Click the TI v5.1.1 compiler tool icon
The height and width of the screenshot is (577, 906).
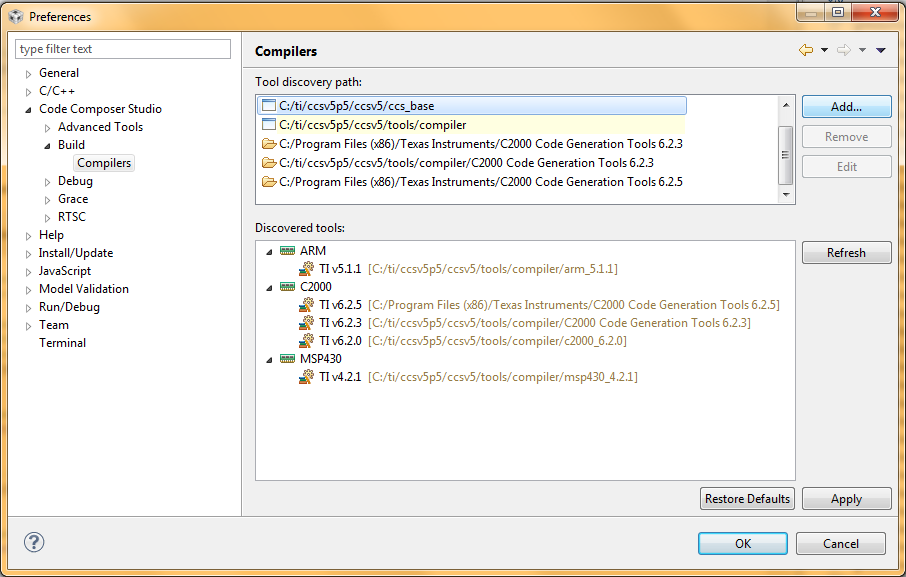pos(306,269)
